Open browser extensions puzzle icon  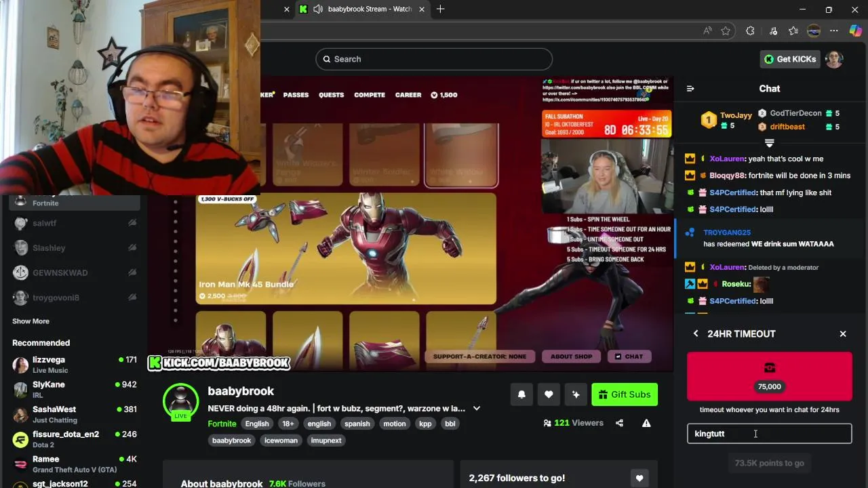click(750, 30)
